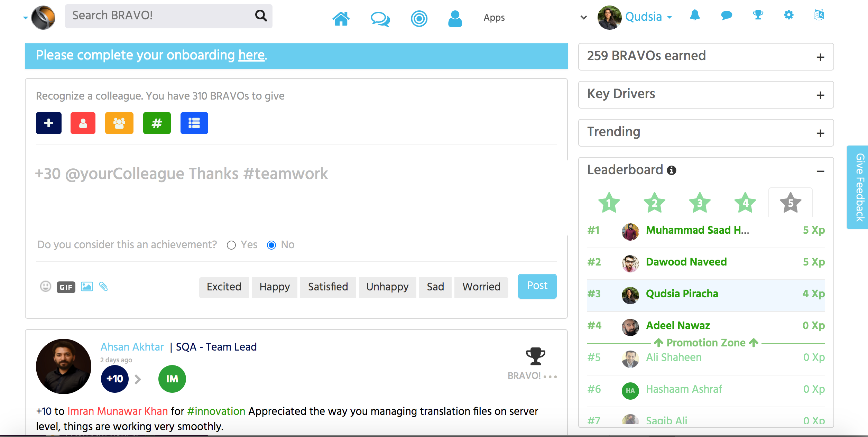Collapse the Leaderboard panel
This screenshot has width=868, height=437.
click(820, 171)
